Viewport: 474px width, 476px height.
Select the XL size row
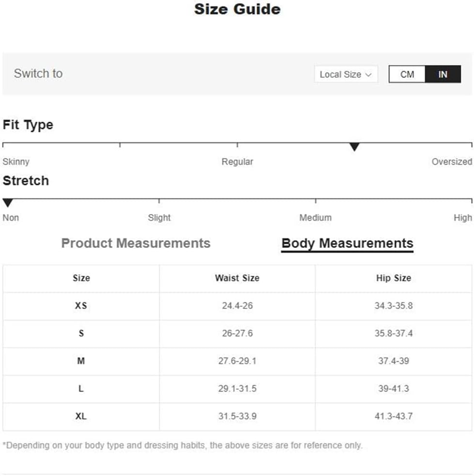click(x=237, y=416)
